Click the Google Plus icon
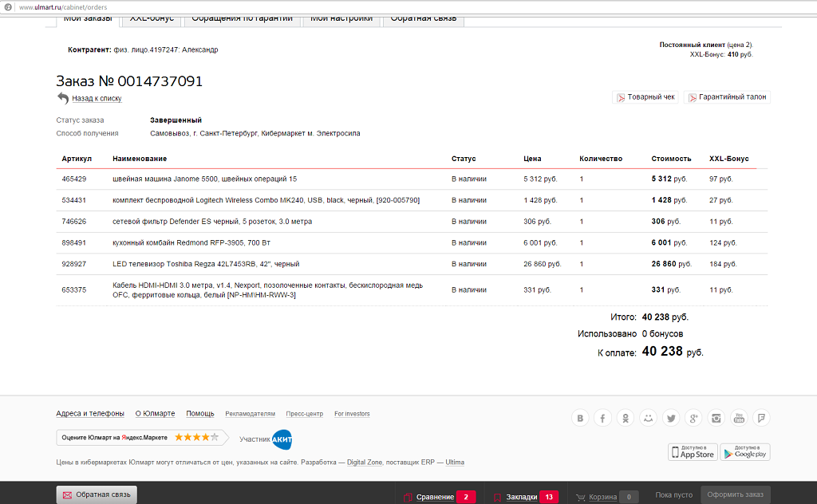 tap(694, 418)
